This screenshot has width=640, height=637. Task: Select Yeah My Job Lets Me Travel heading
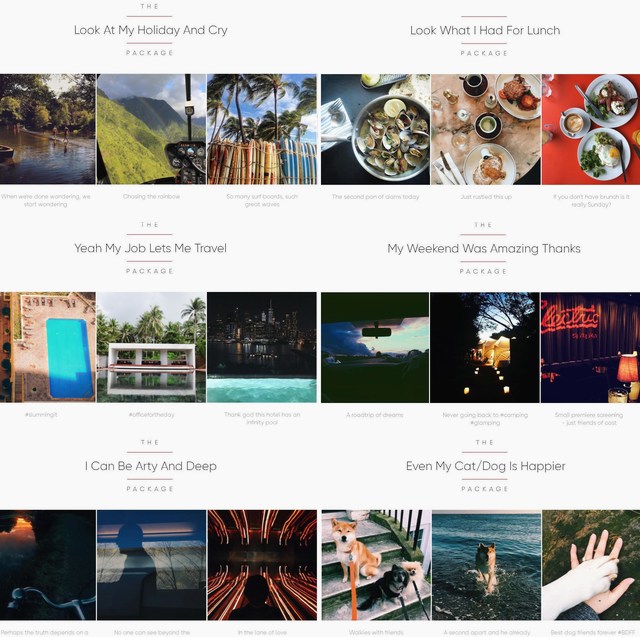click(x=150, y=248)
